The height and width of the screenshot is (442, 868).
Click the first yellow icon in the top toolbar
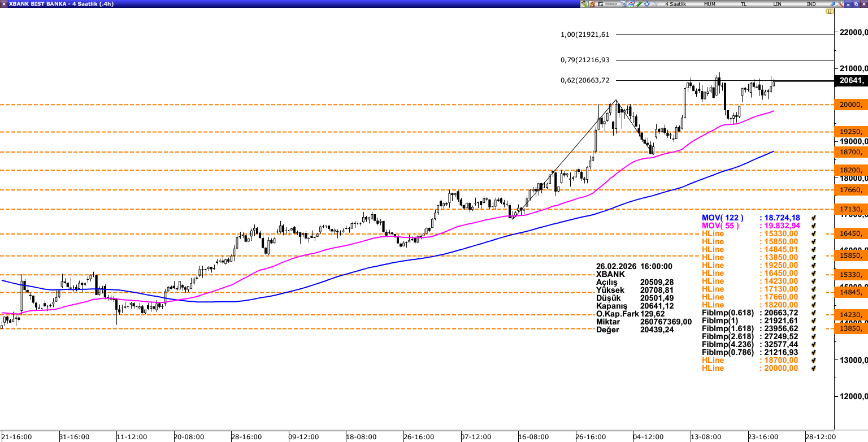click(584, 4)
